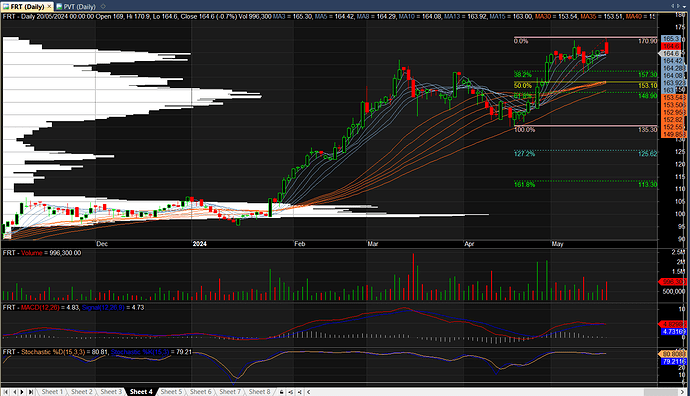Click the Feb marker on the time axis
This screenshot has width=690, height=396.
tap(300, 244)
